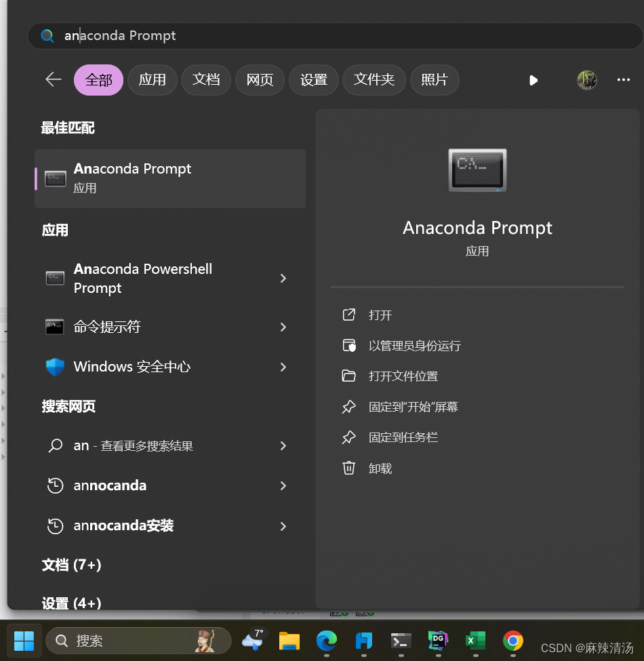Open Microsoft Edge from taskbar
The height and width of the screenshot is (661, 644).
pos(327,641)
